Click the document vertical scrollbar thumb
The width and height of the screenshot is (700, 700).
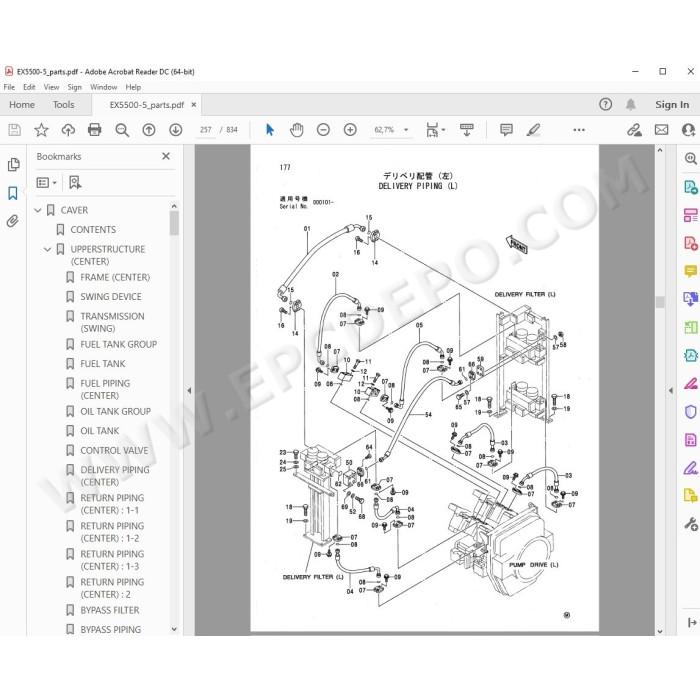tap(660, 302)
